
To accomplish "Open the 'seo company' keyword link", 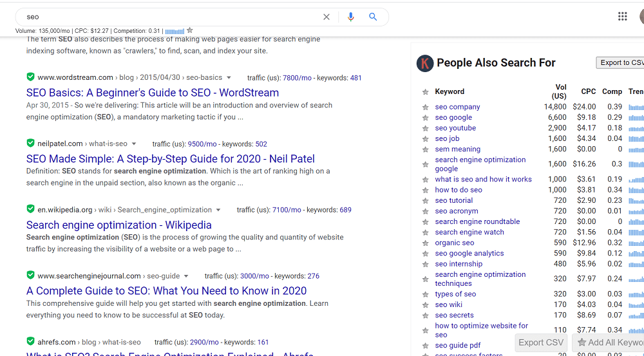I will tap(457, 107).
